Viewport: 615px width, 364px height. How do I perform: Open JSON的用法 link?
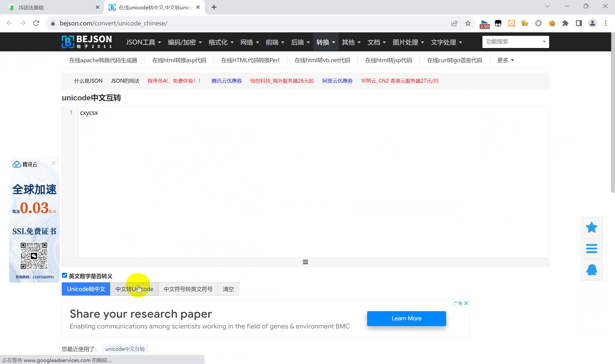coord(125,81)
